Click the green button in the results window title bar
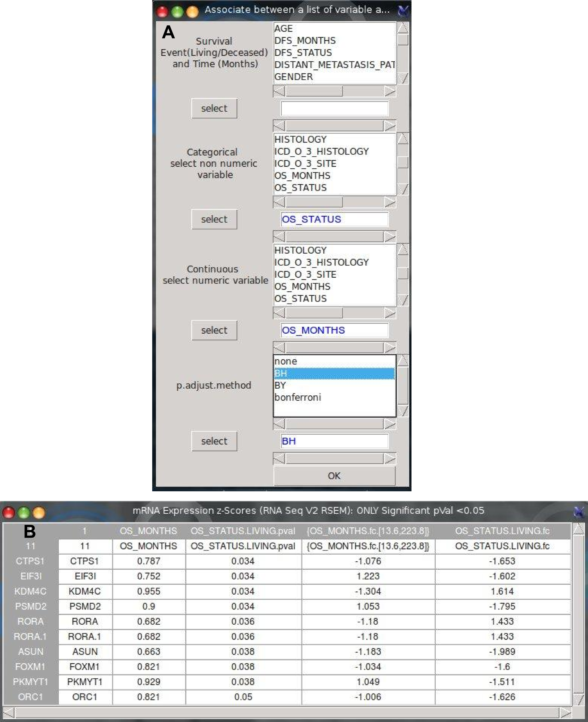588x722 pixels. click(x=24, y=512)
